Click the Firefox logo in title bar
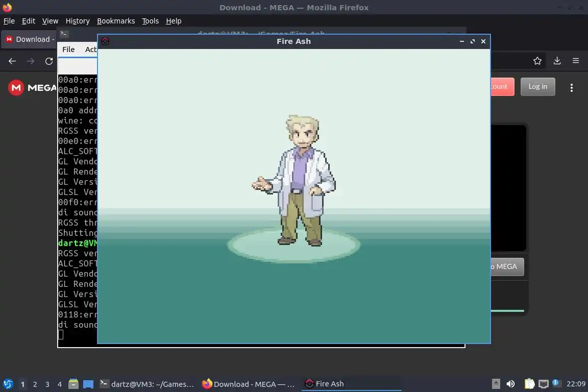The width and height of the screenshot is (588, 392). 7,7
